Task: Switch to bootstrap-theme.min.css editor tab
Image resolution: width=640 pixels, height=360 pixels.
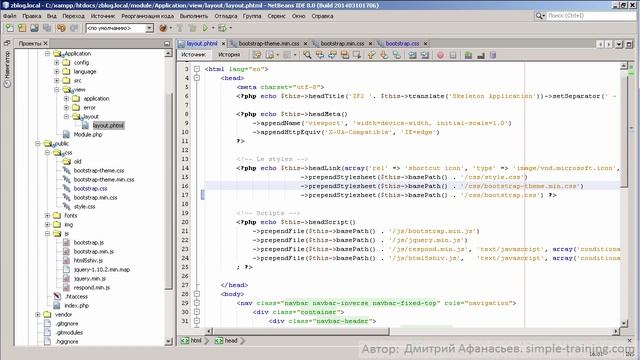Action: click(268, 43)
